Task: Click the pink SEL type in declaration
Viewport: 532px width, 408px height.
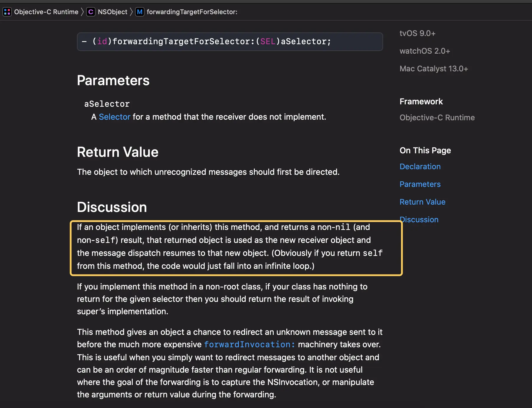Action: coord(268,42)
